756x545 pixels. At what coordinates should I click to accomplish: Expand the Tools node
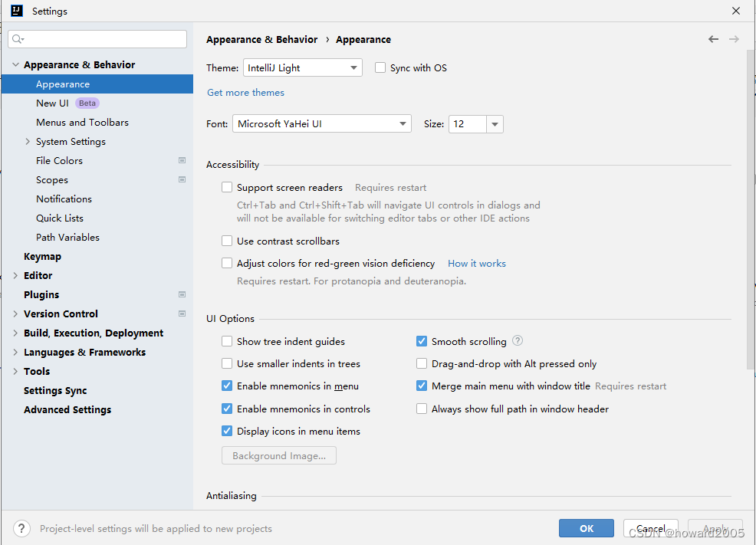tap(15, 371)
